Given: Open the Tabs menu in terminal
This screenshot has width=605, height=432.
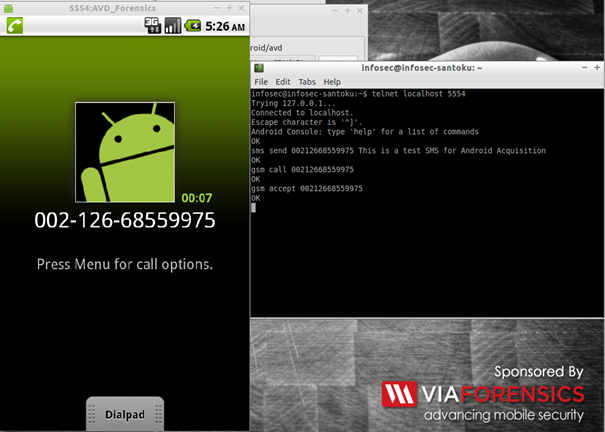Looking at the screenshot, I should pyautogui.click(x=307, y=81).
